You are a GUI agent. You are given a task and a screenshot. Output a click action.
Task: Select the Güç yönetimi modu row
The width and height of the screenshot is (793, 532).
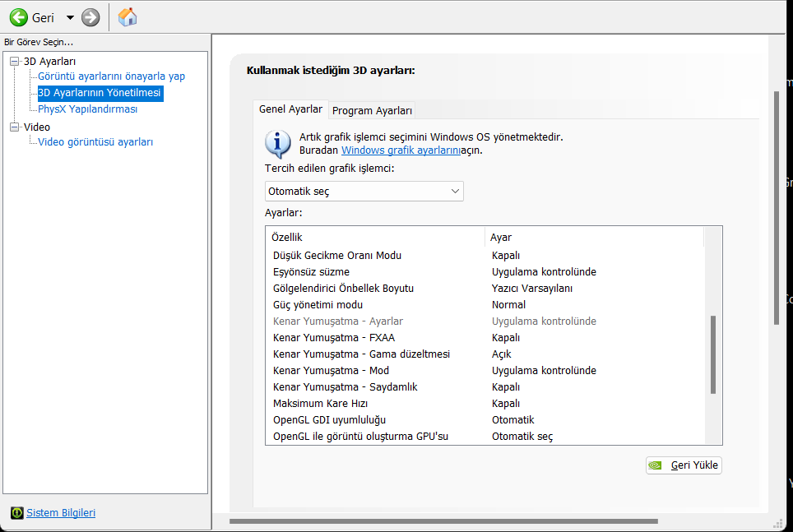coord(485,305)
